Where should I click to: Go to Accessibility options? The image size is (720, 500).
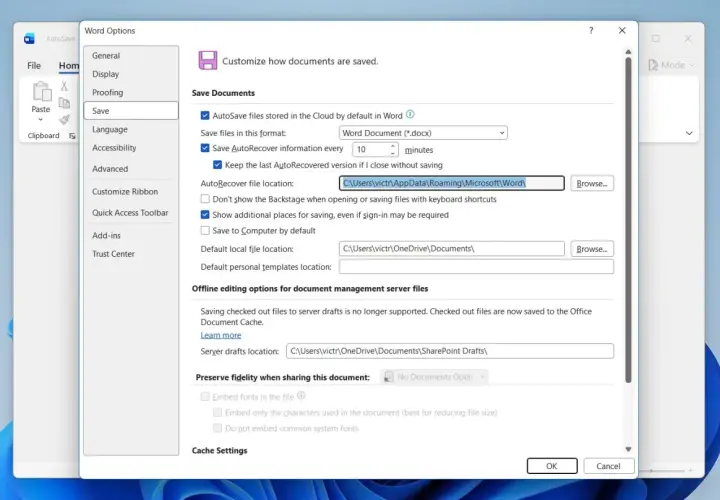pos(131,148)
